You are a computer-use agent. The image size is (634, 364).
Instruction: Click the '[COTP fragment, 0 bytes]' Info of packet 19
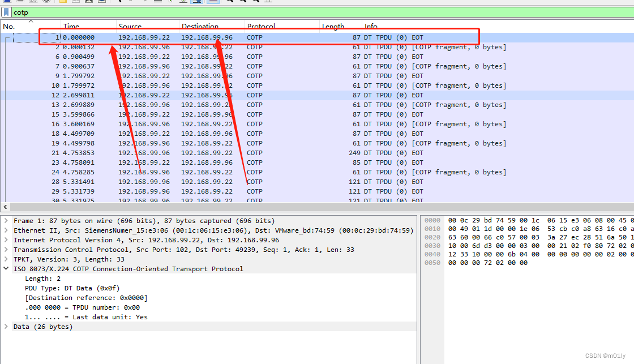459,143
